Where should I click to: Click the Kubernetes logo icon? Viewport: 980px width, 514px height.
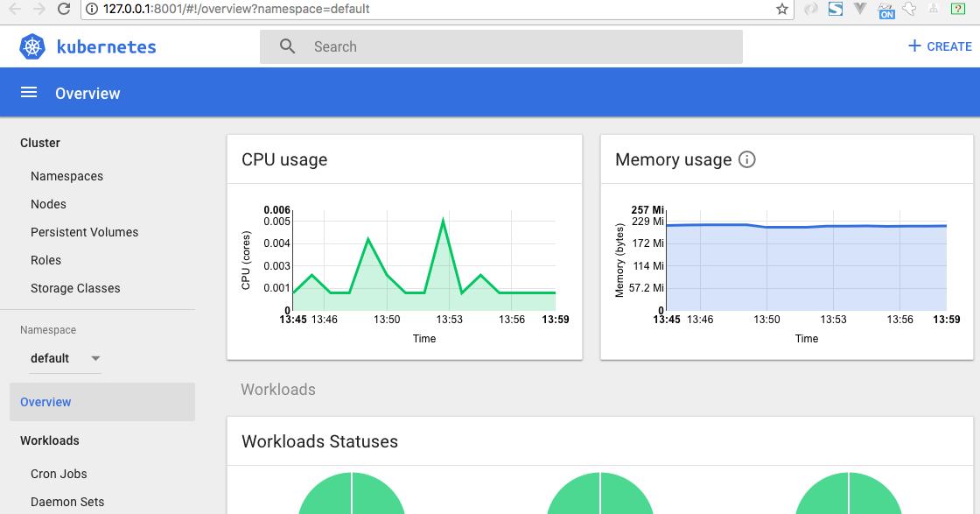[32, 46]
